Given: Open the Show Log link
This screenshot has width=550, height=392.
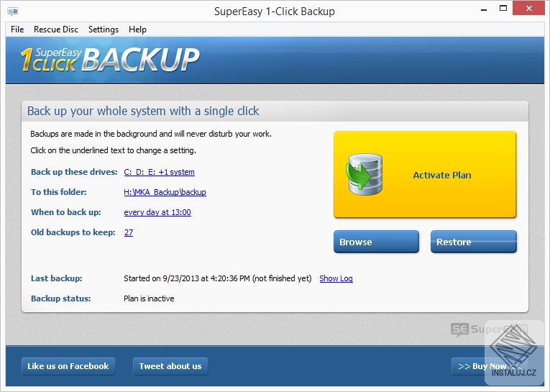Looking at the screenshot, I should 336,278.
